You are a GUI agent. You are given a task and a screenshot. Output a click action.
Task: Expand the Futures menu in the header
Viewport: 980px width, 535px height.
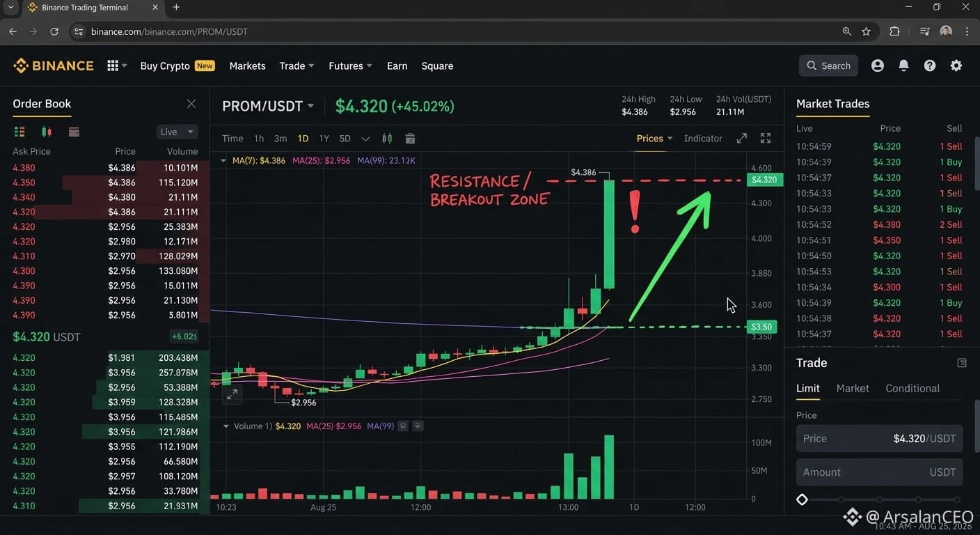point(350,65)
